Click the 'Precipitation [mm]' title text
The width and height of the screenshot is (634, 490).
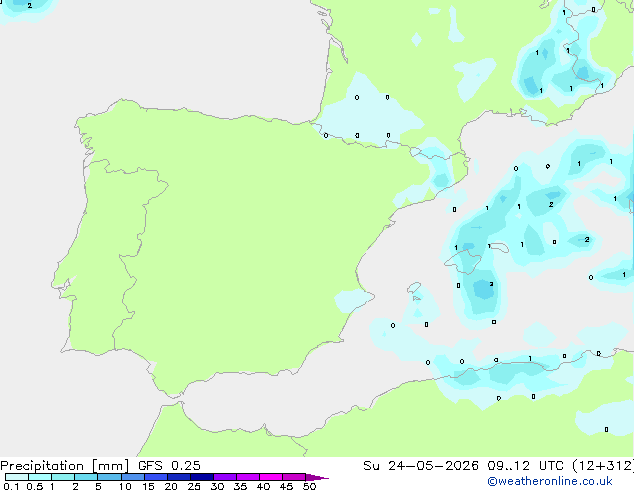tap(65, 466)
